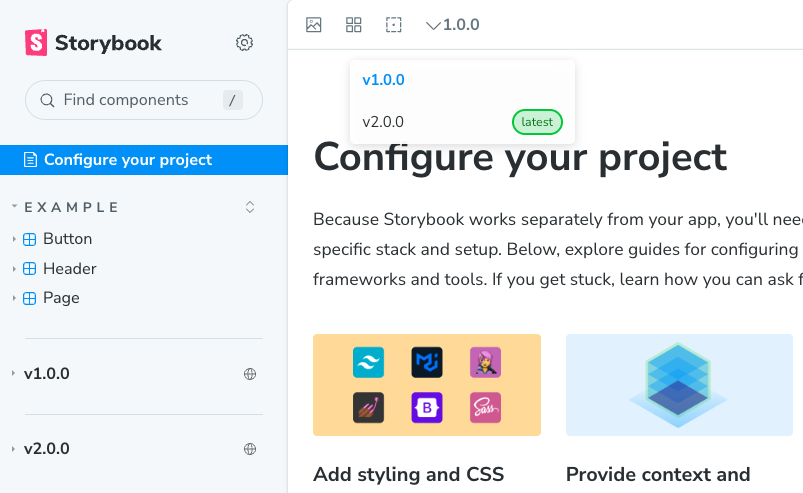
Task: Click the Configure your project main title
Action: coord(520,158)
